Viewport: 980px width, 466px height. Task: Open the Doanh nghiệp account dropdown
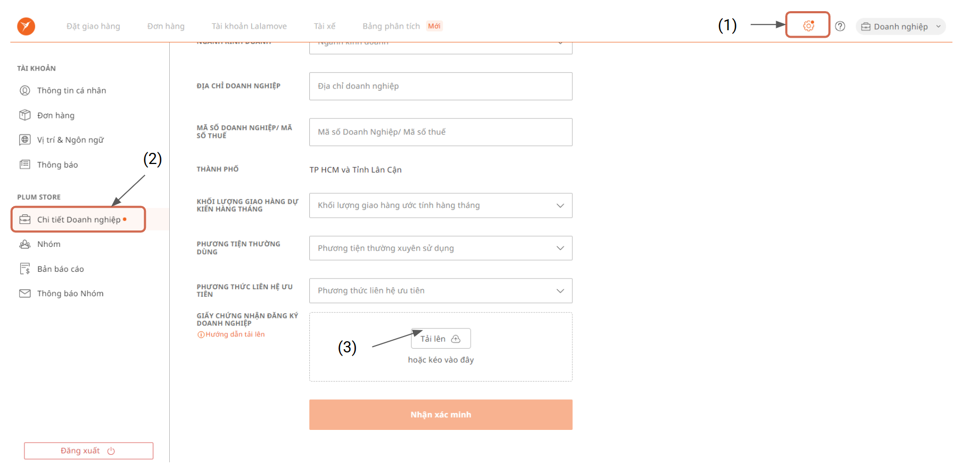pos(900,27)
